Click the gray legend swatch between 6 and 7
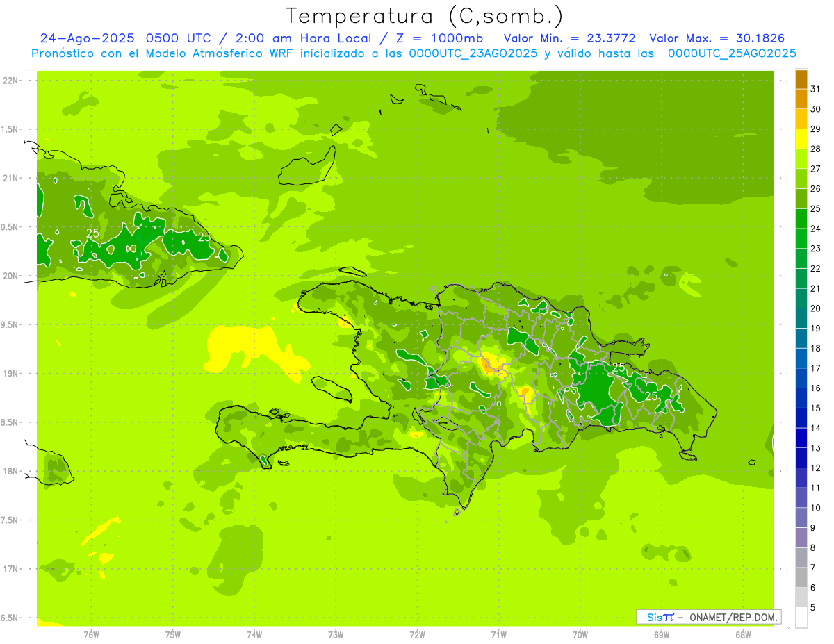Screen dimensions: 834x644 tap(801, 578)
